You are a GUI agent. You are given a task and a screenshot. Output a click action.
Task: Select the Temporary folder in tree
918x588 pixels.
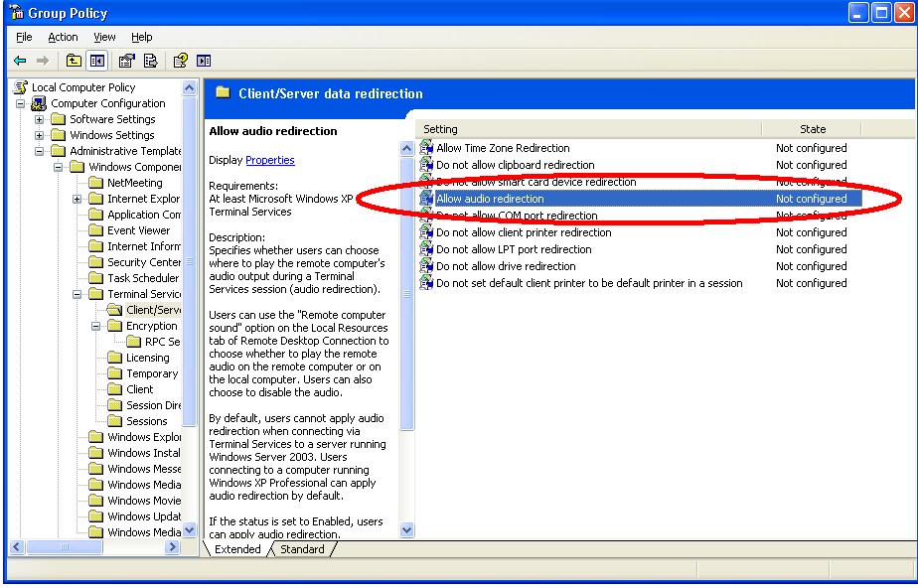(152, 373)
